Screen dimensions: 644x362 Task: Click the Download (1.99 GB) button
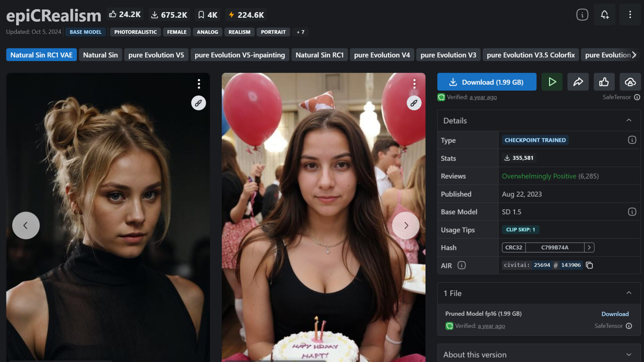tap(487, 82)
